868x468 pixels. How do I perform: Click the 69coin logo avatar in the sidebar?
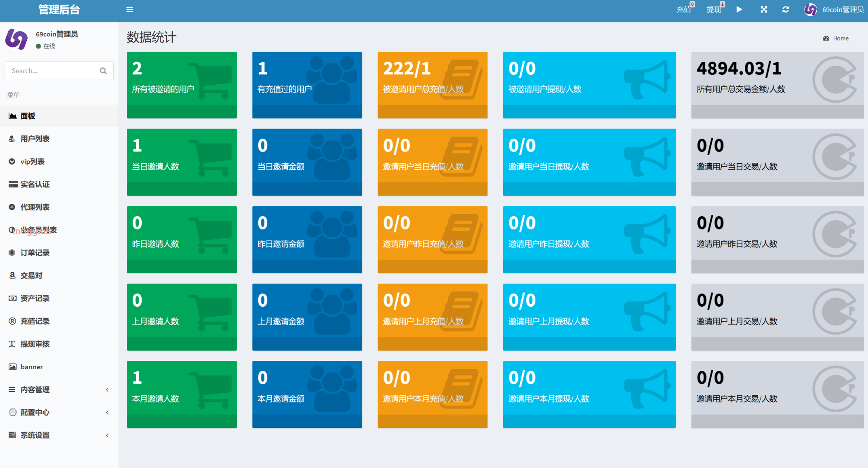pyautogui.click(x=17, y=39)
